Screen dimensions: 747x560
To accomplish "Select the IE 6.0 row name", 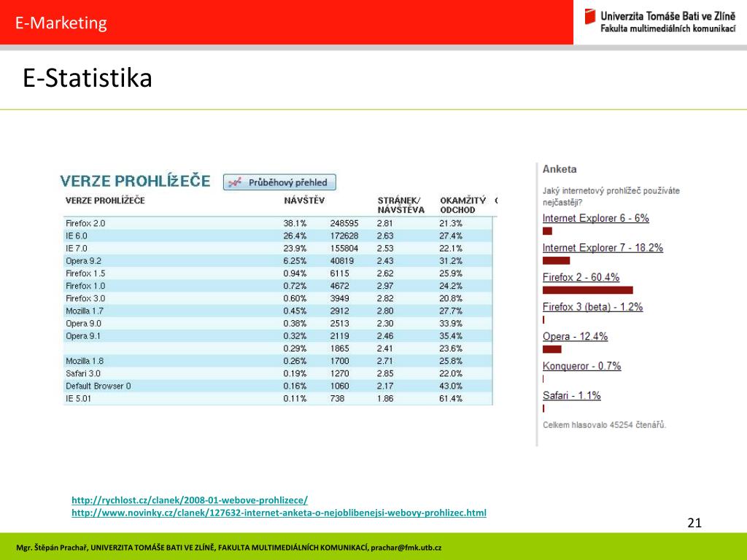I will click(76, 236).
